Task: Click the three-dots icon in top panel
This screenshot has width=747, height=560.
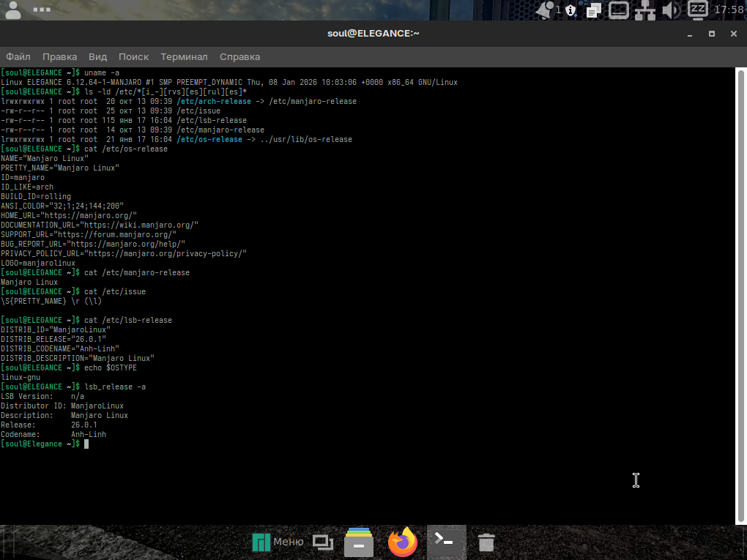Action: pos(42,10)
